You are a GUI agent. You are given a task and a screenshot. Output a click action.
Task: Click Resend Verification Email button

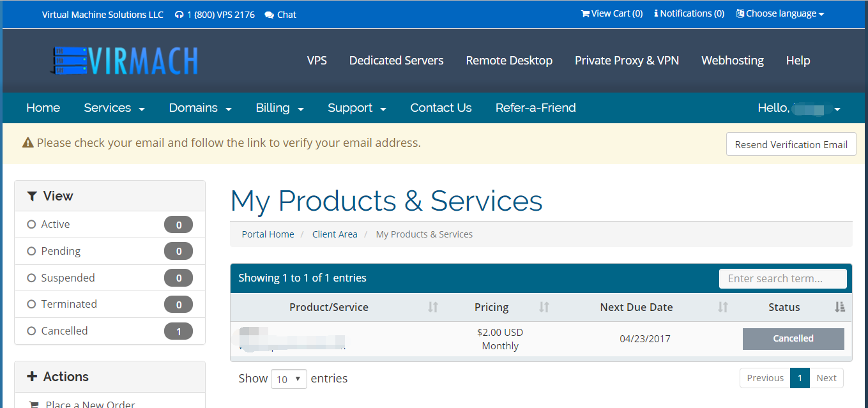tap(791, 144)
